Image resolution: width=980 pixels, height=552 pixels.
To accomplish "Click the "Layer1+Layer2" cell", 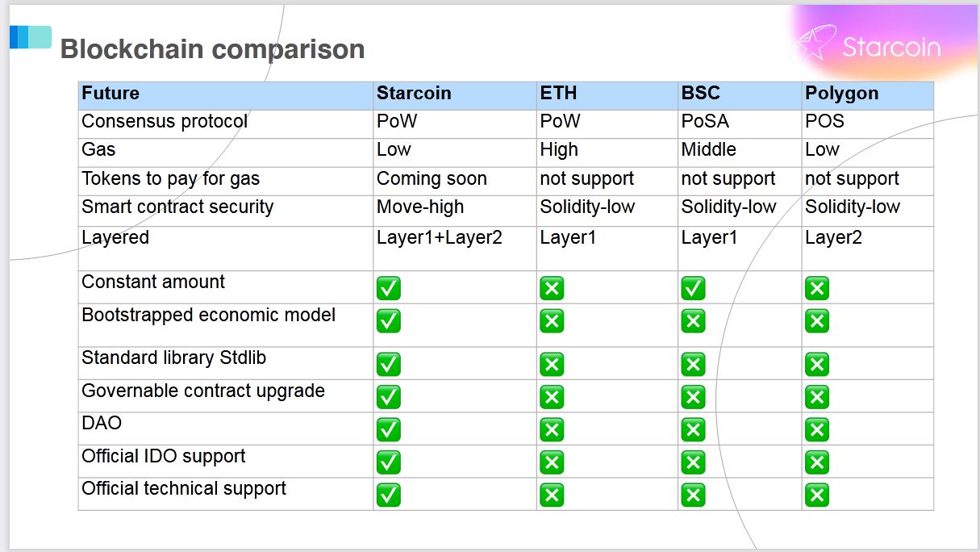I will (x=440, y=238).
